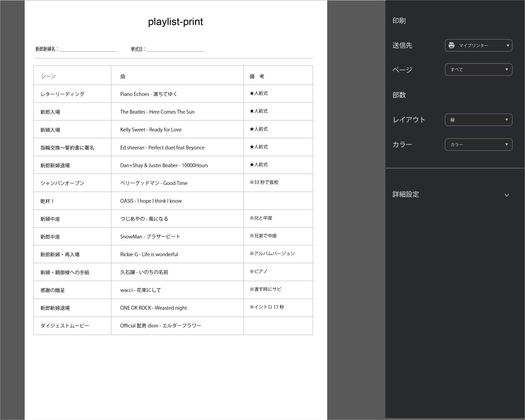Click the シーン column header
The height and width of the screenshot is (420, 525).
coord(48,76)
